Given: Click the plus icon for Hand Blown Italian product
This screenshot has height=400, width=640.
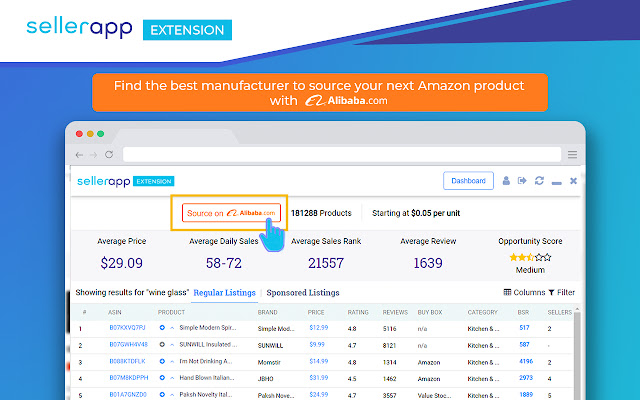Looking at the screenshot, I should tap(162, 378).
